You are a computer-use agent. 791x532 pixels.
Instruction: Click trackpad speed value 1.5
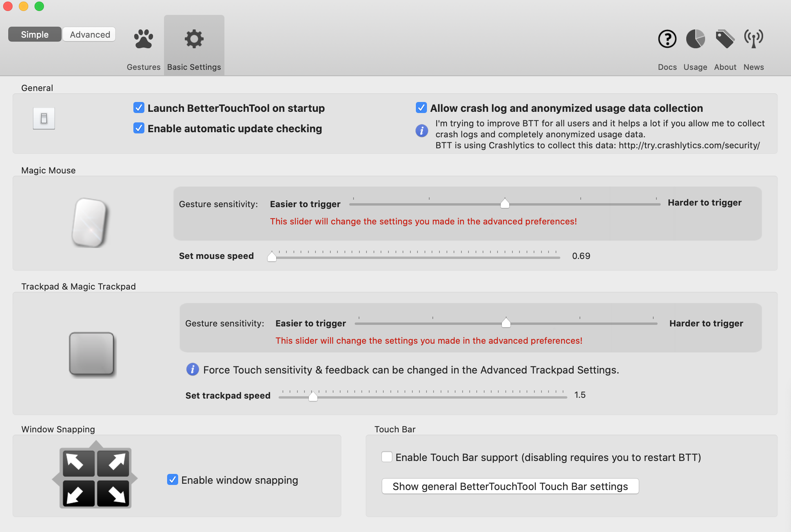click(x=580, y=395)
